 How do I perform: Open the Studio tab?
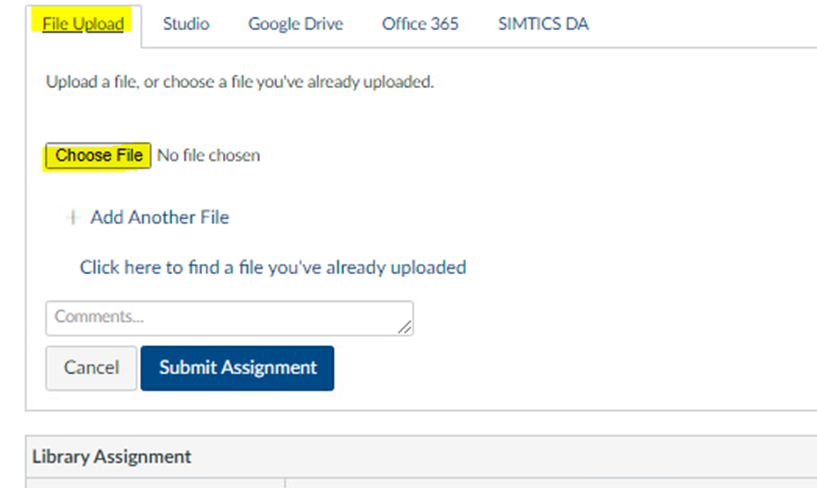tap(186, 24)
